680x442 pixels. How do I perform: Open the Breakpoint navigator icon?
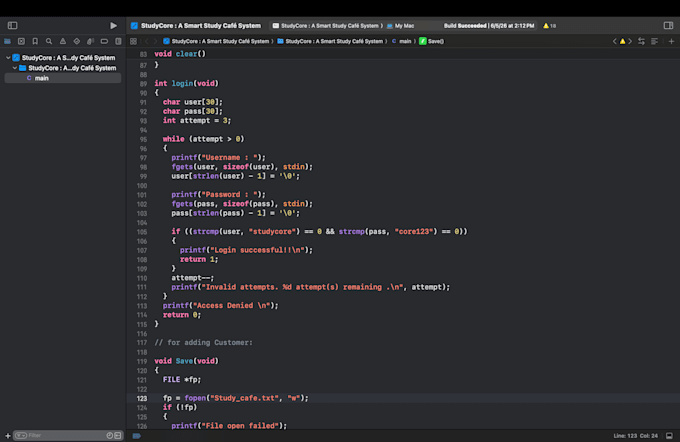[x=104, y=41]
